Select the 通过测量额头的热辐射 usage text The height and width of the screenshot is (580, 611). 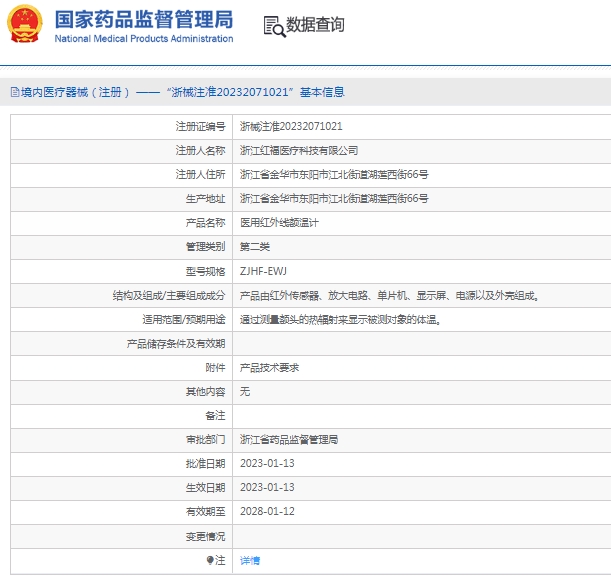tap(340, 320)
